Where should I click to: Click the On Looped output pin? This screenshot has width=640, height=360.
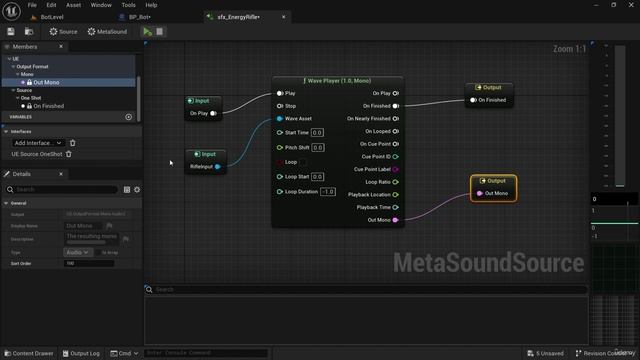point(396,131)
